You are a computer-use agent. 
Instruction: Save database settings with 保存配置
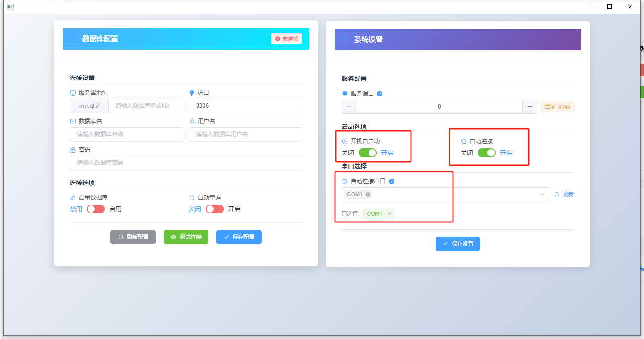[x=239, y=237]
